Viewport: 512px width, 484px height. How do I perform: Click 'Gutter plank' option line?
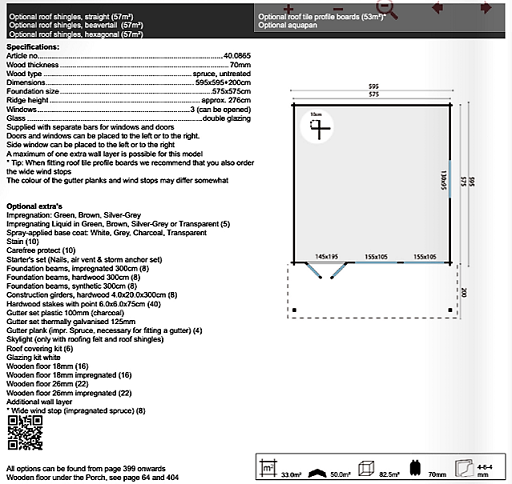(104, 331)
